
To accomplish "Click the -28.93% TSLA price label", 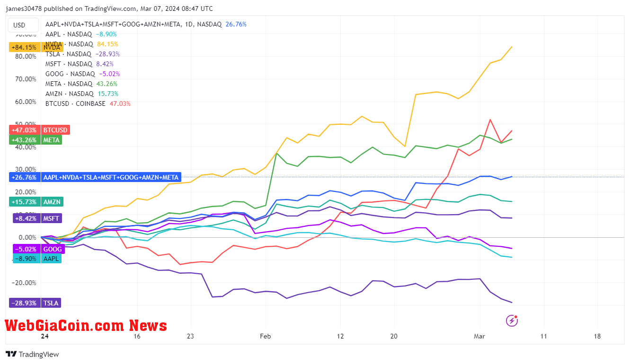I will point(35,303).
